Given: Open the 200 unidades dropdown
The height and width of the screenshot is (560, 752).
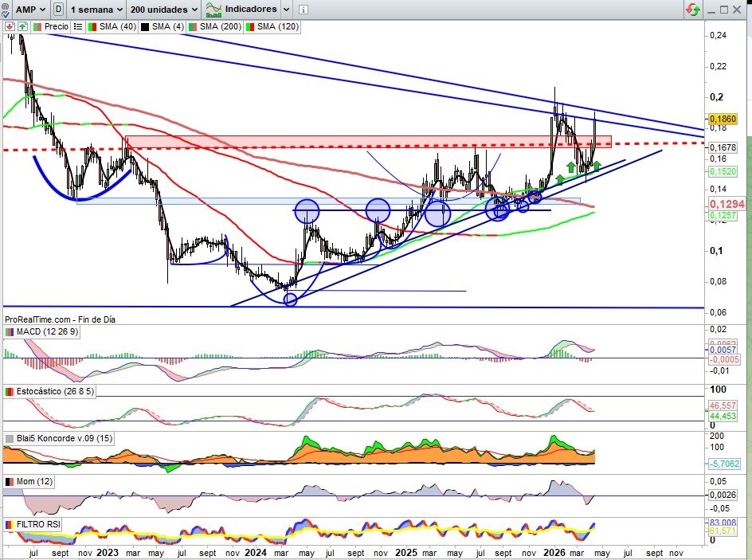Looking at the screenshot, I should 163,9.
